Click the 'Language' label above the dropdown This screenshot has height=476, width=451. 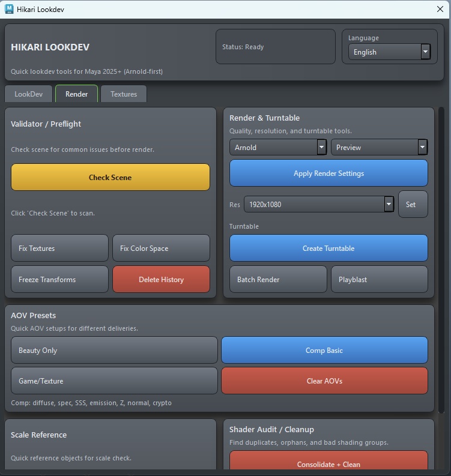pos(363,38)
